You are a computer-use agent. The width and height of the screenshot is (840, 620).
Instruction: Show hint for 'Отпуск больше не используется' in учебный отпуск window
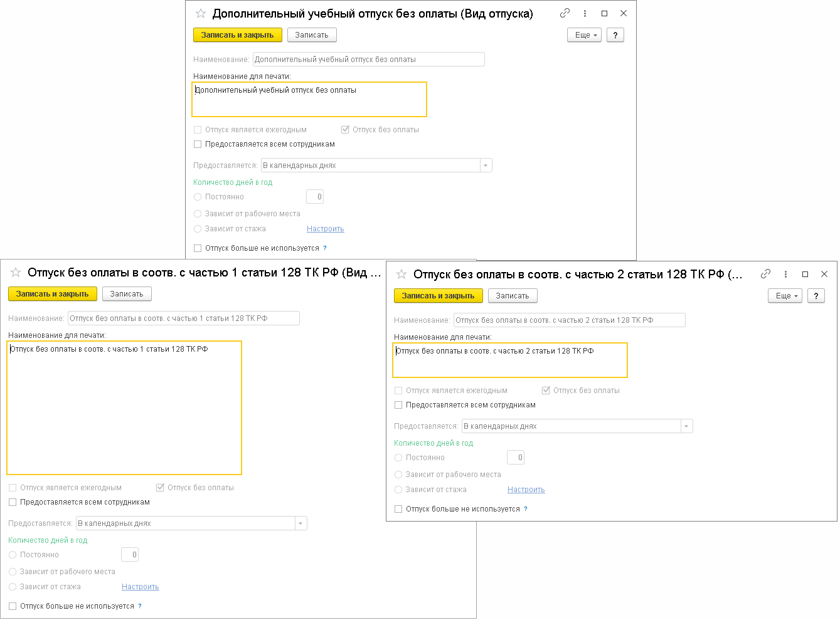(325, 248)
